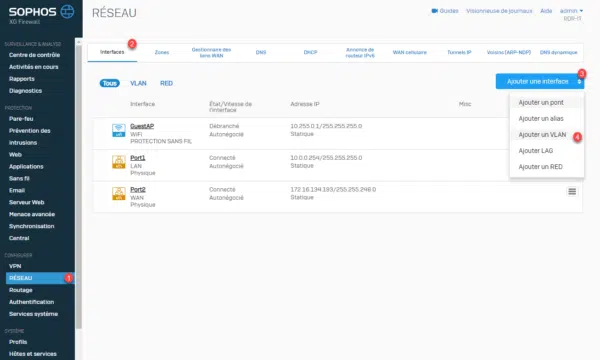This screenshot has width=600, height=360.
Task: Open Synchronisation in sidebar
Action: click(x=32, y=226)
